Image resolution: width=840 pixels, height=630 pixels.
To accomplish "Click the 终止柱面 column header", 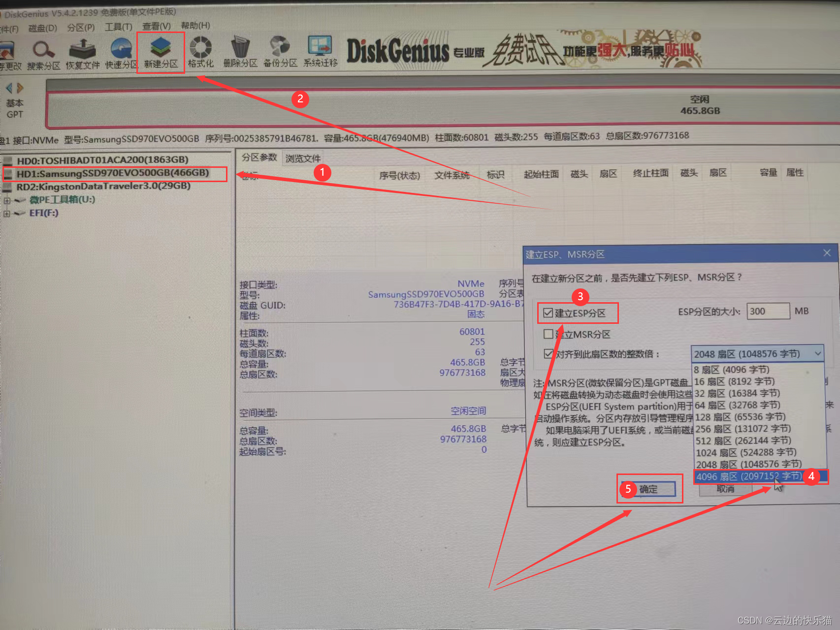I will [x=651, y=173].
